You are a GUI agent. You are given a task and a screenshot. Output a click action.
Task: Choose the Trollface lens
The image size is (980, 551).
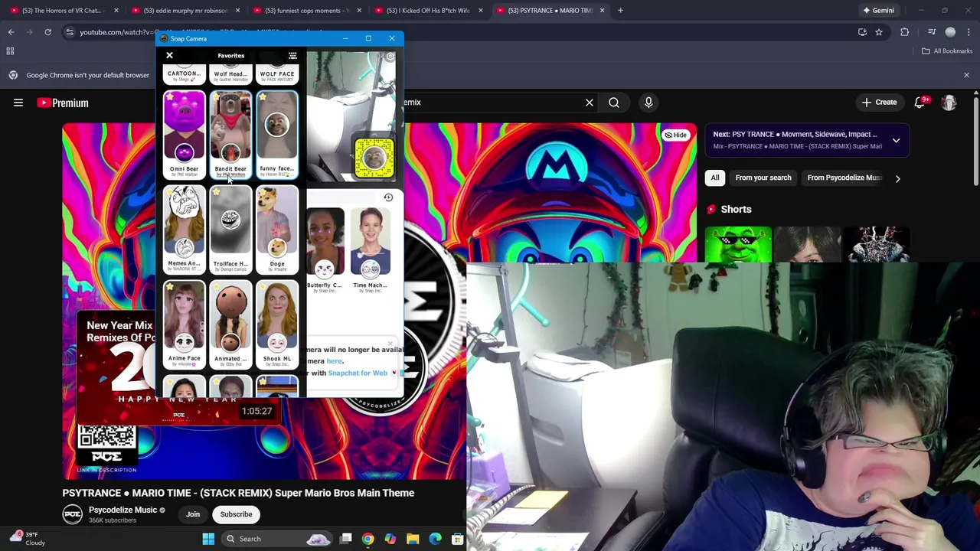[x=230, y=229]
